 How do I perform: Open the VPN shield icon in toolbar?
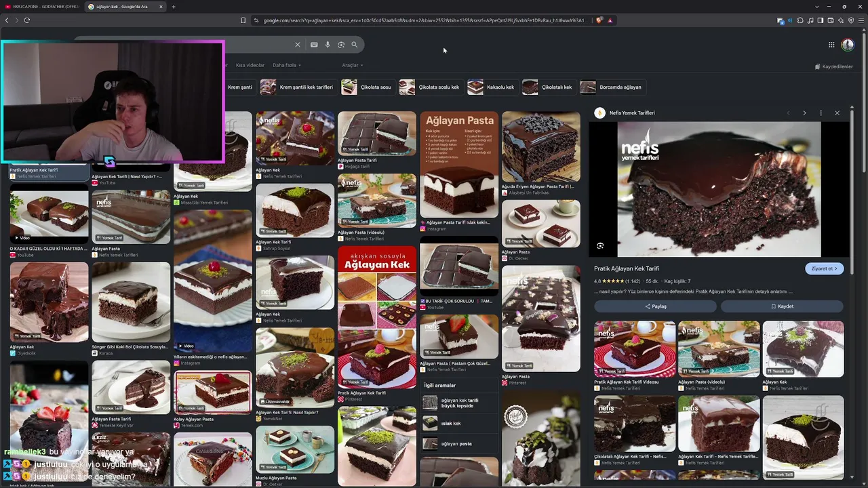[851, 20]
